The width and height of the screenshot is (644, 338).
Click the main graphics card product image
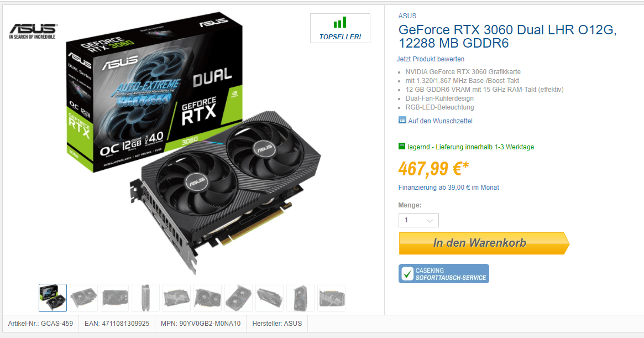pos(193,144)
